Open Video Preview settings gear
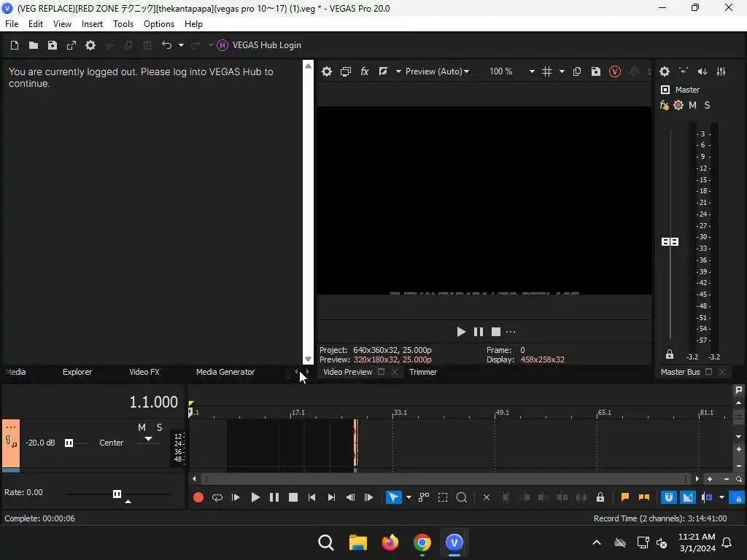The width and height of the screenshot is (747, 560). point(327,71)
